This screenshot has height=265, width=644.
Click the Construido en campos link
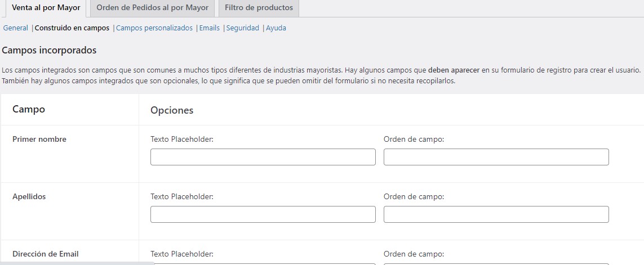click(72, 28)
